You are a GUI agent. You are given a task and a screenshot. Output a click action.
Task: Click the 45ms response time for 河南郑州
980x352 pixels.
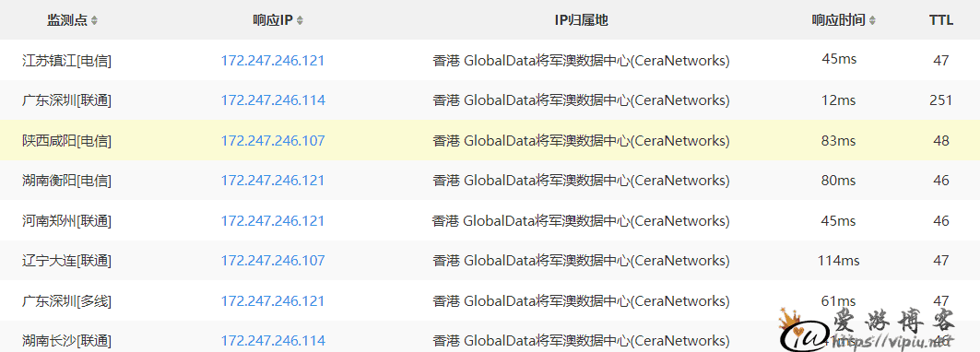(839, 221)
